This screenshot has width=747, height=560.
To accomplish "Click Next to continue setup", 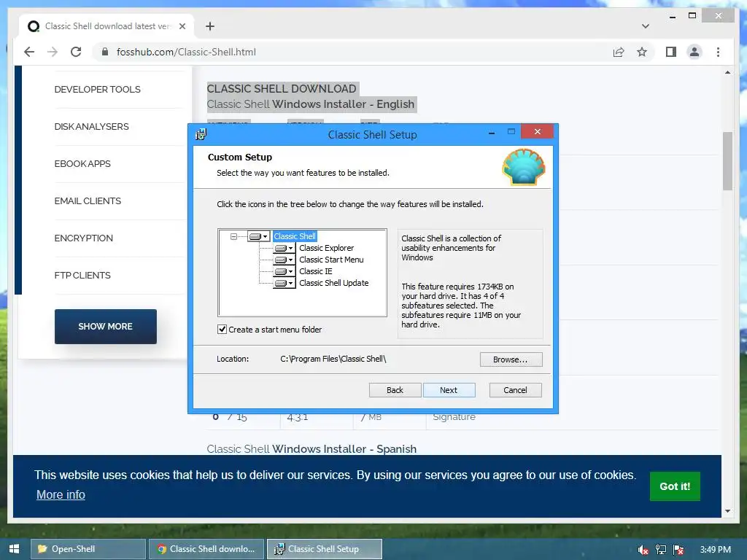I will click(x=449, y=390).
